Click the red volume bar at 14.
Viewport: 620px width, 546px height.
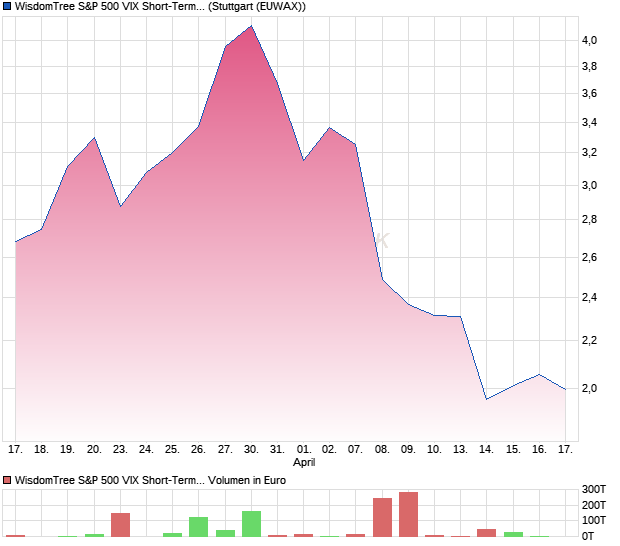pos(487,533)
